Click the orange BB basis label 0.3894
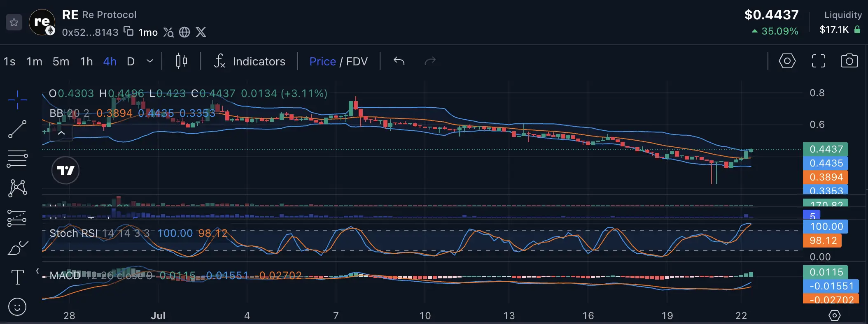The height and width of the screenshot is (324, 868). pyautogui.click(x=825, y=177)
